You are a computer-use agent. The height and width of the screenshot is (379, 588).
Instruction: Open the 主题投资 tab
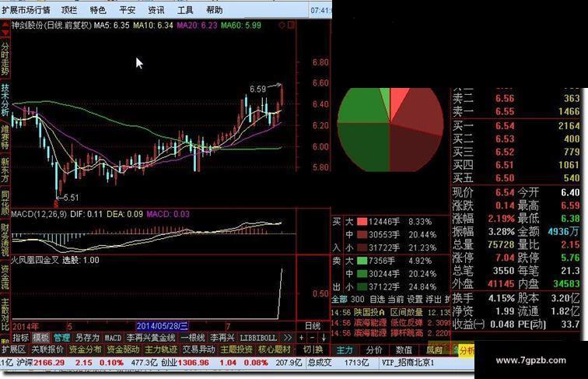236,349
